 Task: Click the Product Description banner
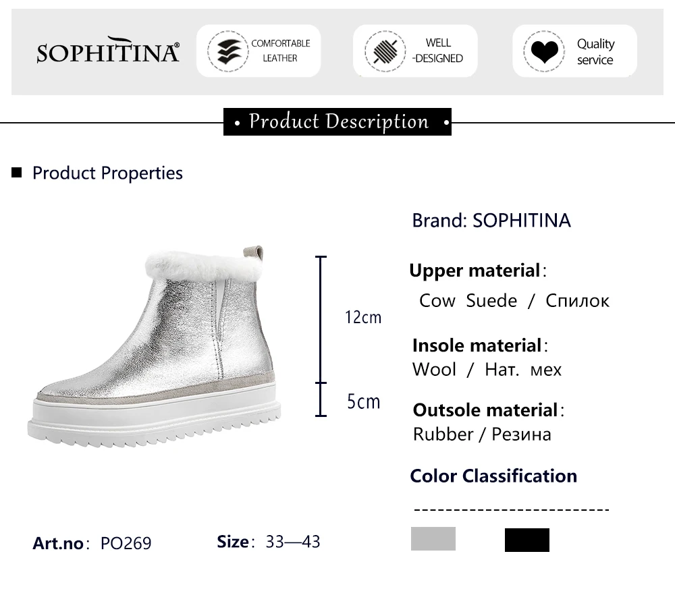[337, 122]
